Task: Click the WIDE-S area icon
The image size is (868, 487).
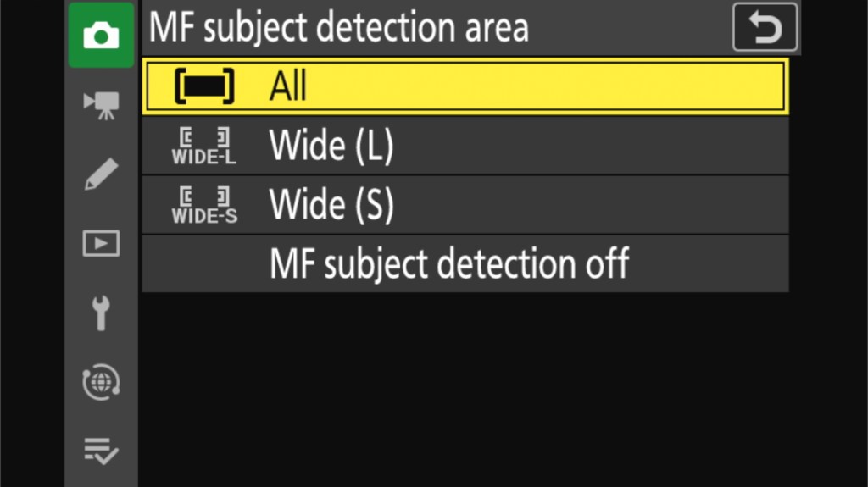Action: [204, 205]
